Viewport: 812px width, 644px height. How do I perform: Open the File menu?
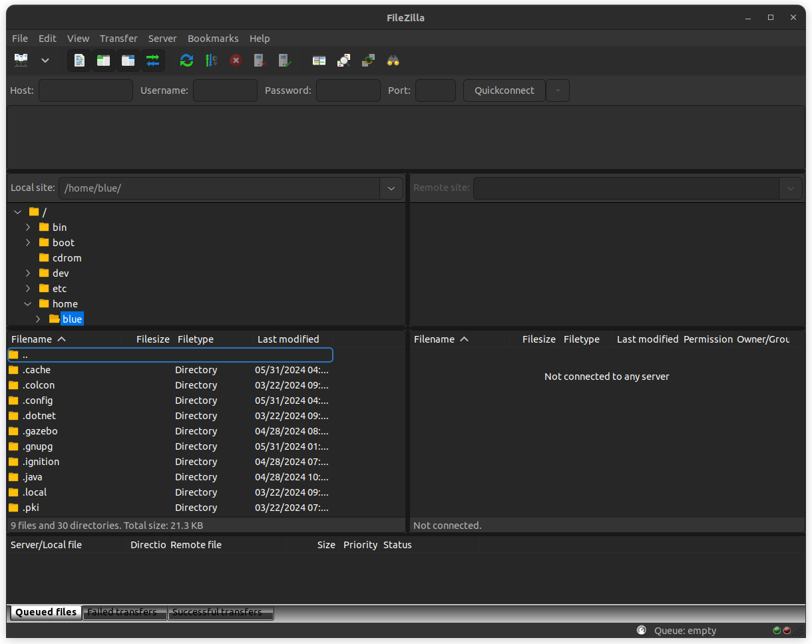pos(20,39)
